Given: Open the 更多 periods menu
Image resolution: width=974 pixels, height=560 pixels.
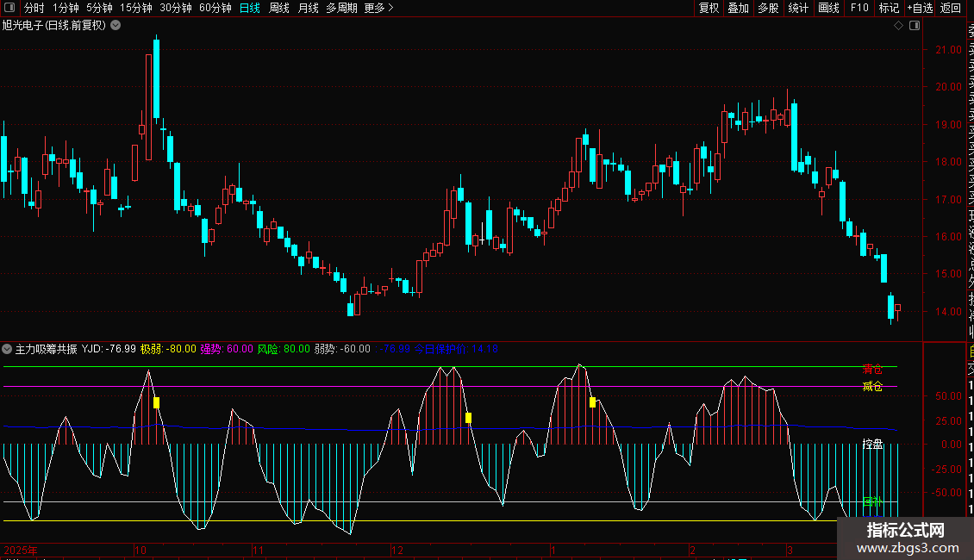Looking at the screenshot, I should click(x=378, y=9).
